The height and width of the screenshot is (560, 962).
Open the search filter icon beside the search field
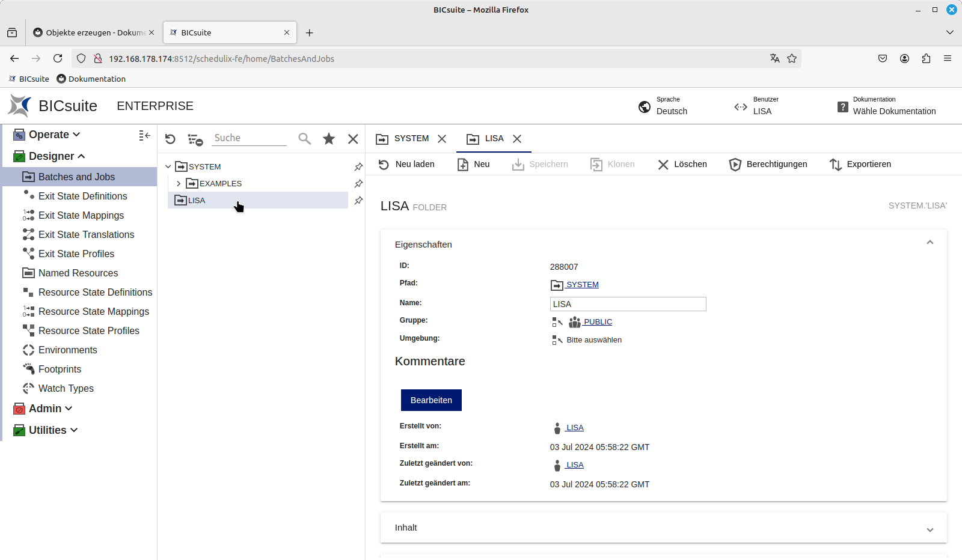pos(194,138)
